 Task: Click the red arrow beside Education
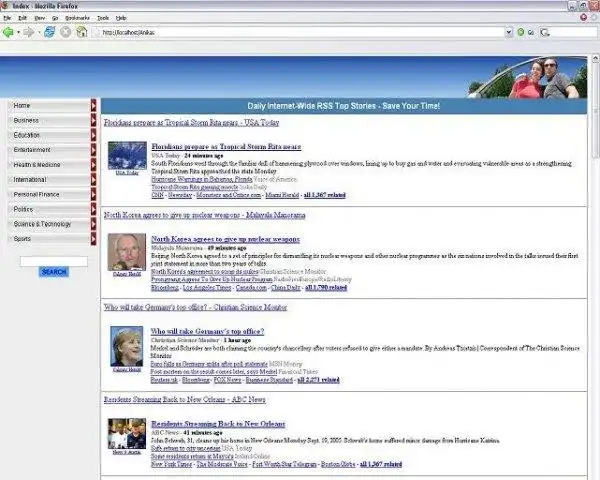(93, 135)
